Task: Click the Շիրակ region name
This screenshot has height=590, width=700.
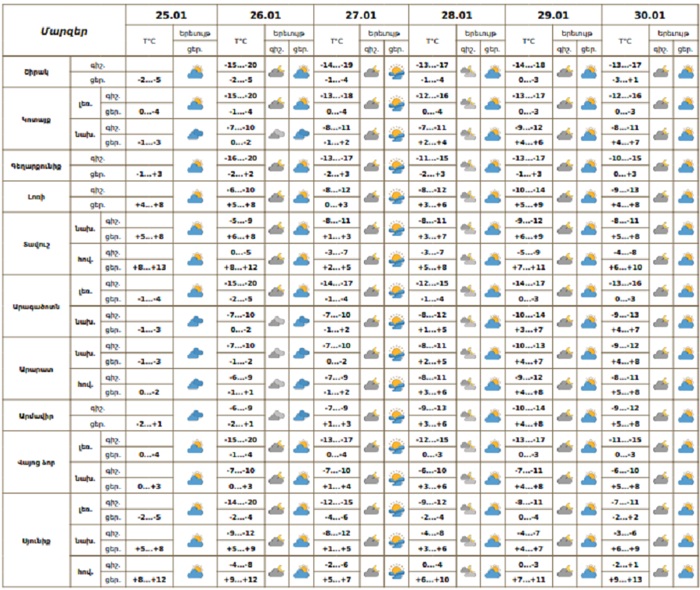Action: coord(37,72)
